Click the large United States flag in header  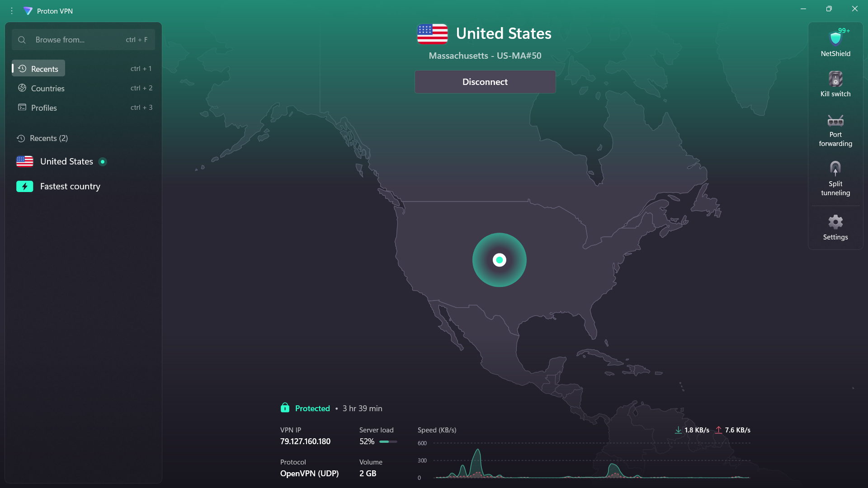click(432, 34)
